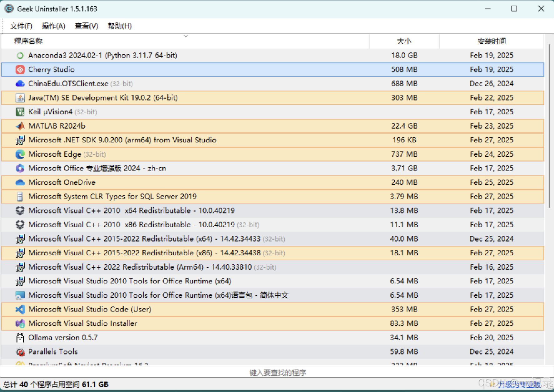
Task: Click the Visual C++ 2015-2022 x86 icon
Action: point(20,253)
